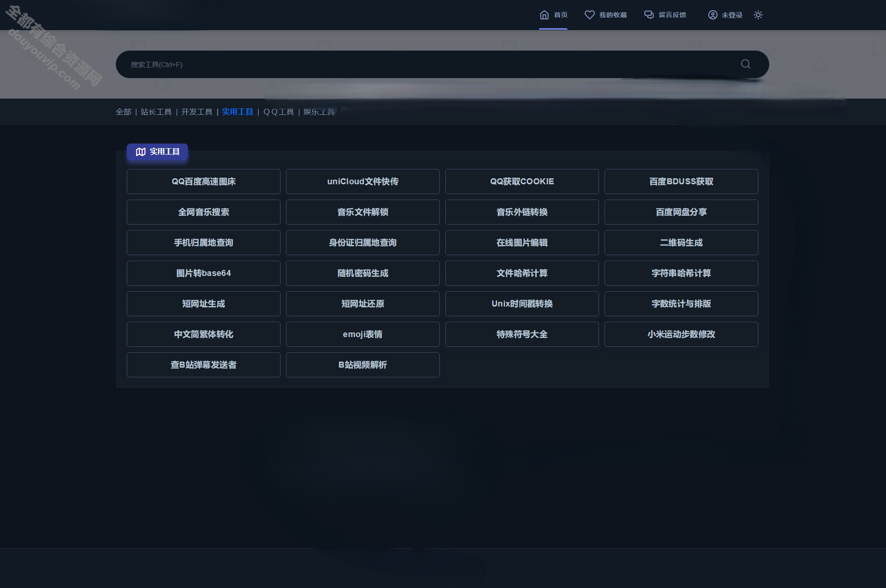Viewport: 886px width, 588px height.
Task: Click the heart favorites icon
Action: [x=589, y=15]
